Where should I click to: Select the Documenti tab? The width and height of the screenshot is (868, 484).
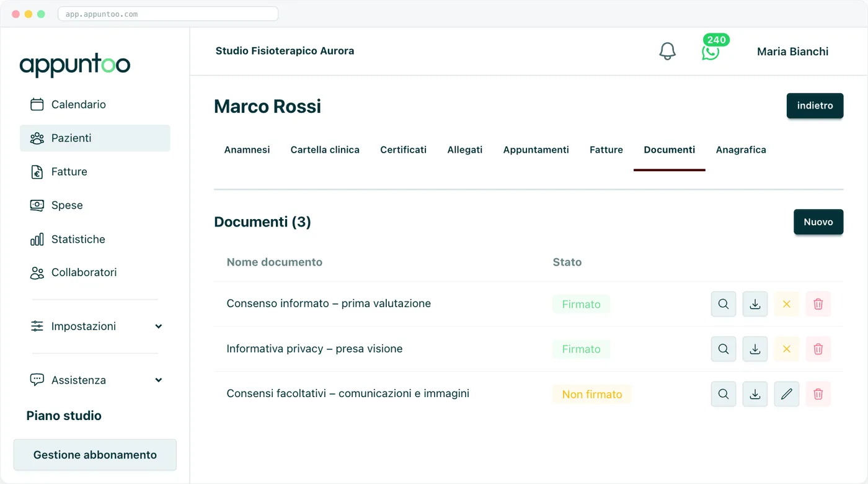670,150
